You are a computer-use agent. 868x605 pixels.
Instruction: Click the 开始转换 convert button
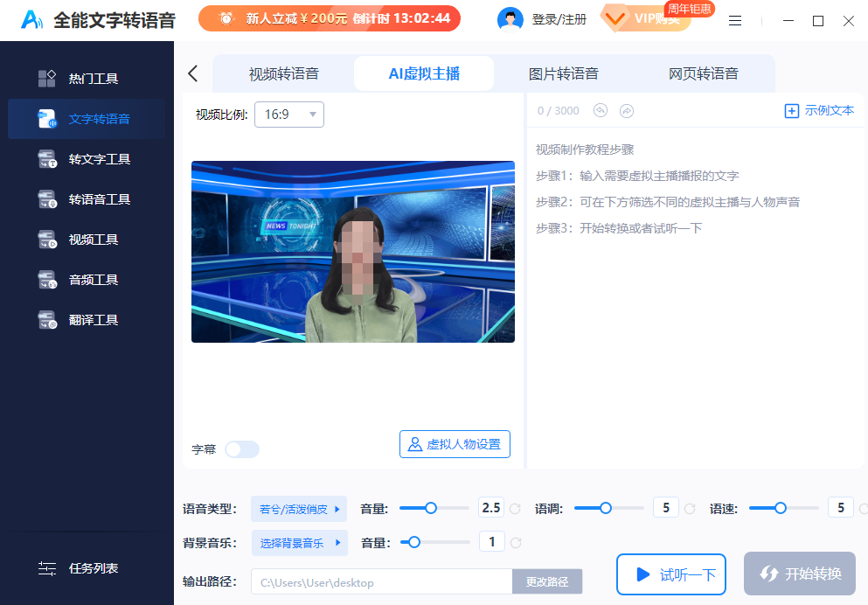[799, 574]
